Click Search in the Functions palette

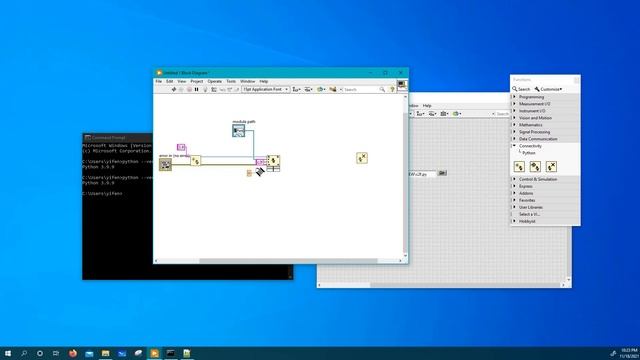(x=521, y=89)
